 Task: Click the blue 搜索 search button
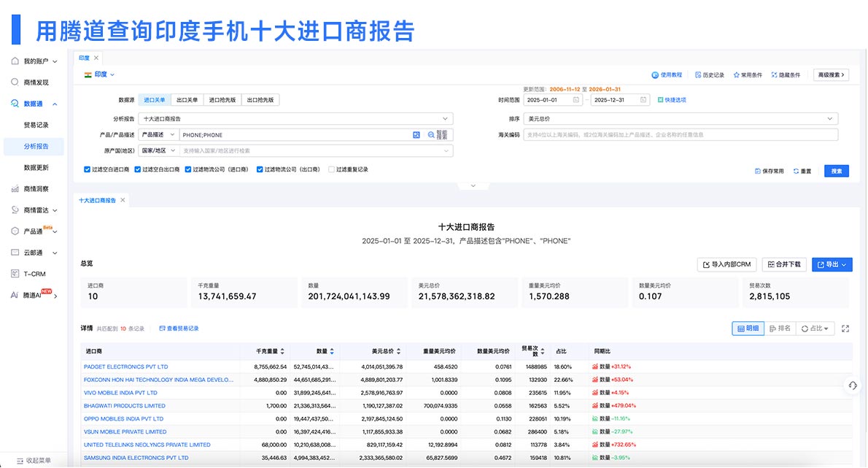pos(836,170)
